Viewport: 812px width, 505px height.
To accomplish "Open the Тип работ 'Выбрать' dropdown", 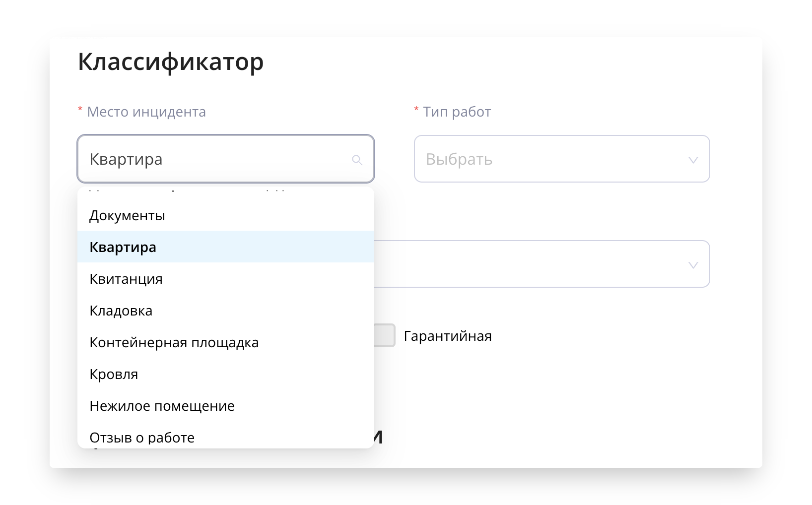I will tap(561, 159).
